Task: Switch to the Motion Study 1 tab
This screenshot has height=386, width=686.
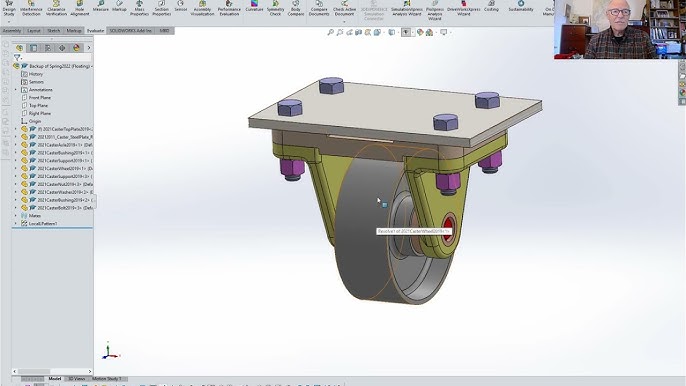Action: coord(107,379)
